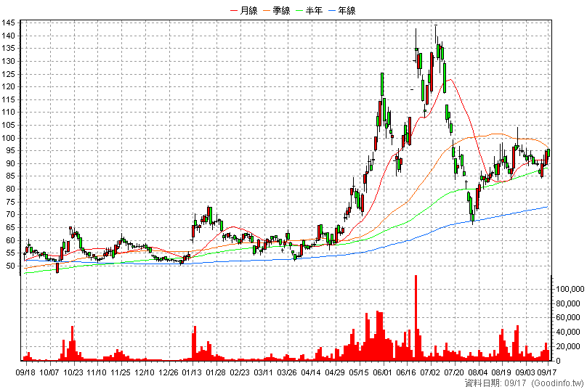The width and height of the screenshot is (587, 392).
Task: Click the 08/19 date label
Action: [502, 372]
